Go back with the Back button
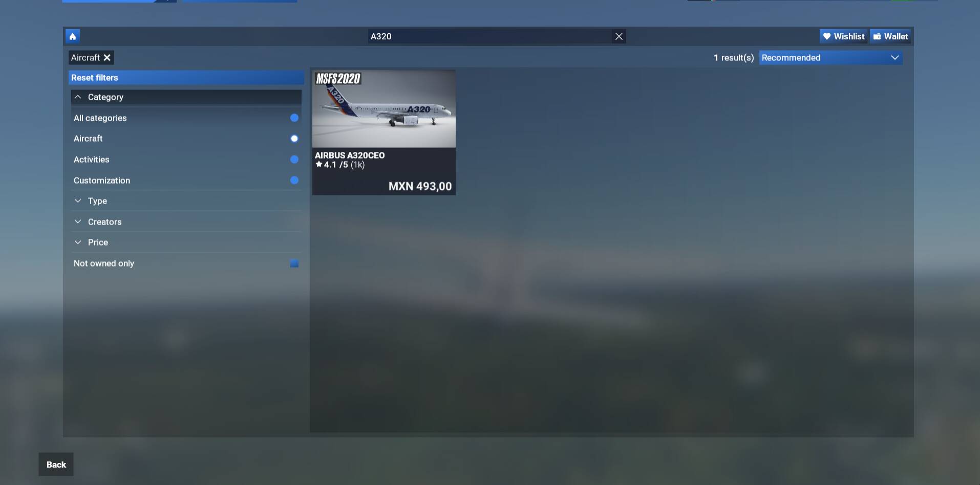The width and height of the screenshot is (980, 485). (x=56, y=465)
